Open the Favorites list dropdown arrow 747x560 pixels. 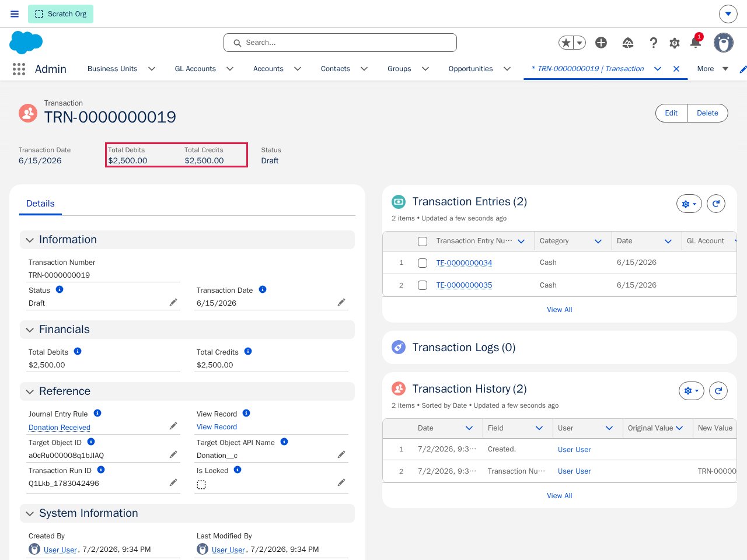pos(580,43)
